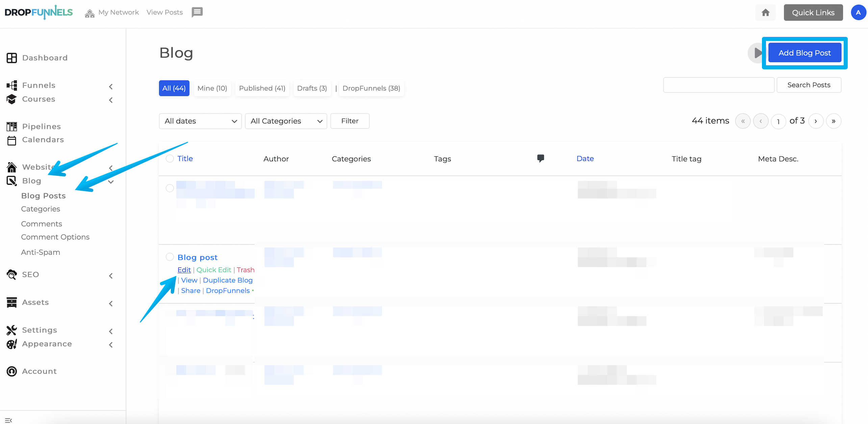
Task: Click the DropFunnels logo
Action: (39, 13)
